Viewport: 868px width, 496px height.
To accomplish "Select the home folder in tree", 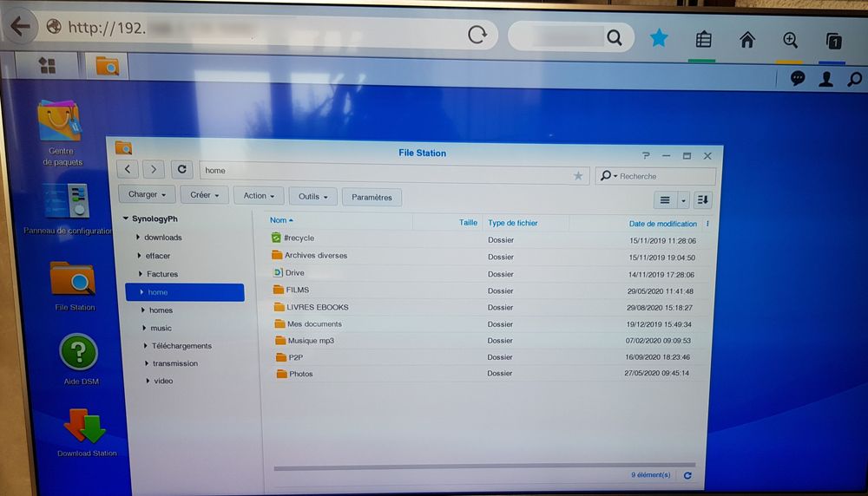I will (185, 292).
